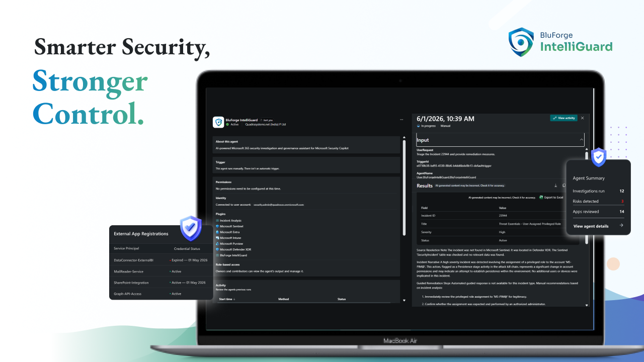The image size is (644, 362).
Task: Click the Expired — 01 May 2026 status
Action: click(x=189, y=260)
